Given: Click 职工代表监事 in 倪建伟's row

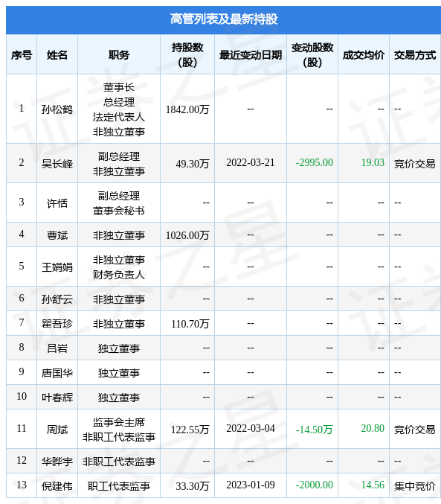Looking at the screenshot, I should click(x=119, y=486).
